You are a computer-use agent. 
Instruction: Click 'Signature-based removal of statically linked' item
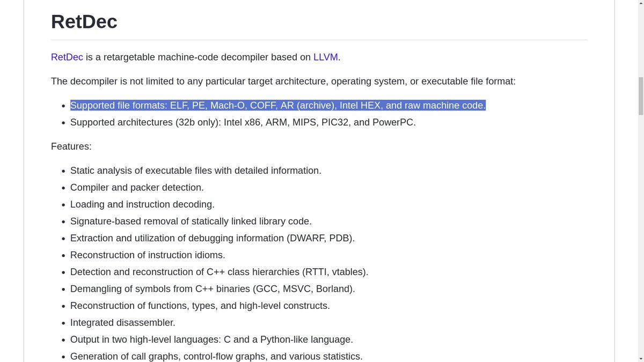[191, 221]
